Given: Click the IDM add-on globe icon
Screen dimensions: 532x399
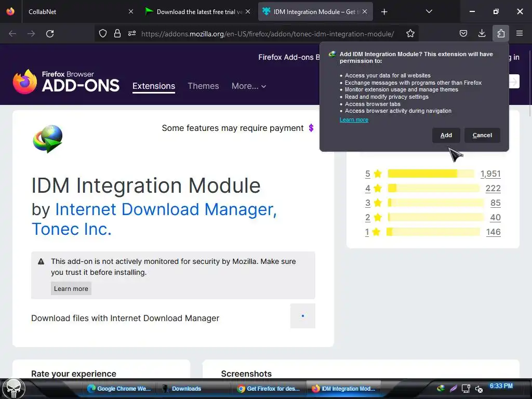Looking at the screenshot, I should point(48,138).
